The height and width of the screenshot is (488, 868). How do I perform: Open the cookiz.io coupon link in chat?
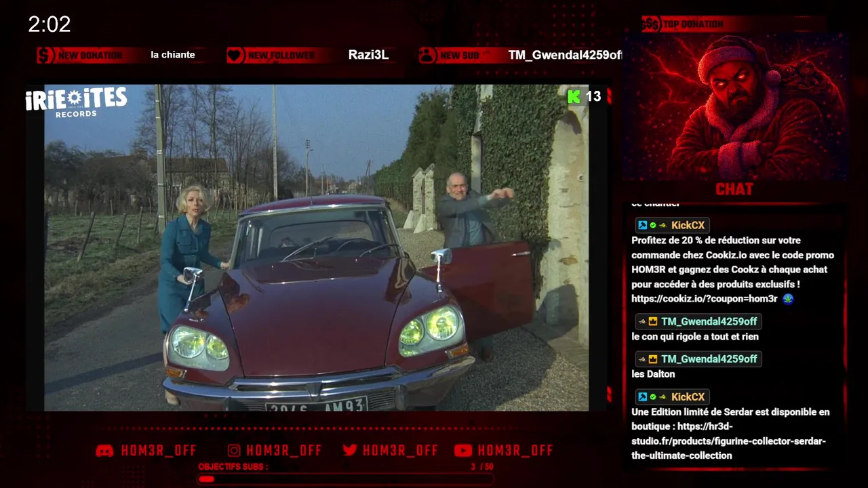[705, 299]
